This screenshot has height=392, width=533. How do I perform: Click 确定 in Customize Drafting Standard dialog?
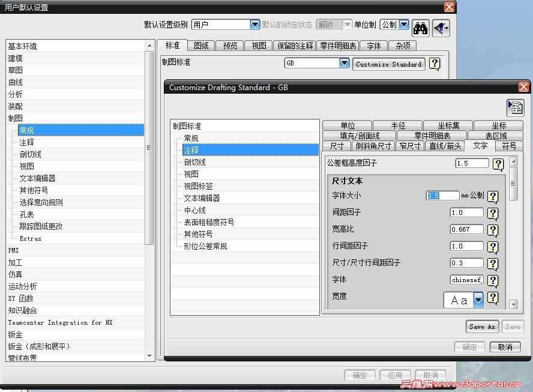[x=469, y=347]
